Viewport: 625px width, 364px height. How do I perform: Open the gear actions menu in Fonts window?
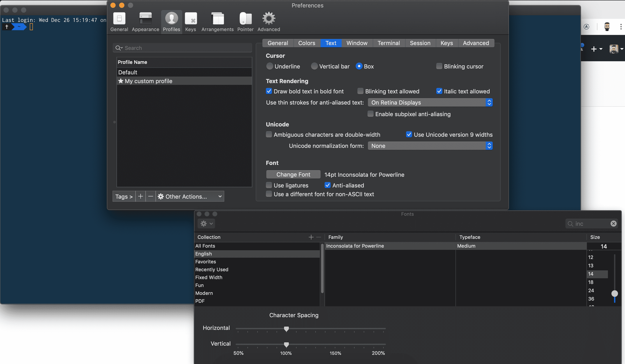206,224
